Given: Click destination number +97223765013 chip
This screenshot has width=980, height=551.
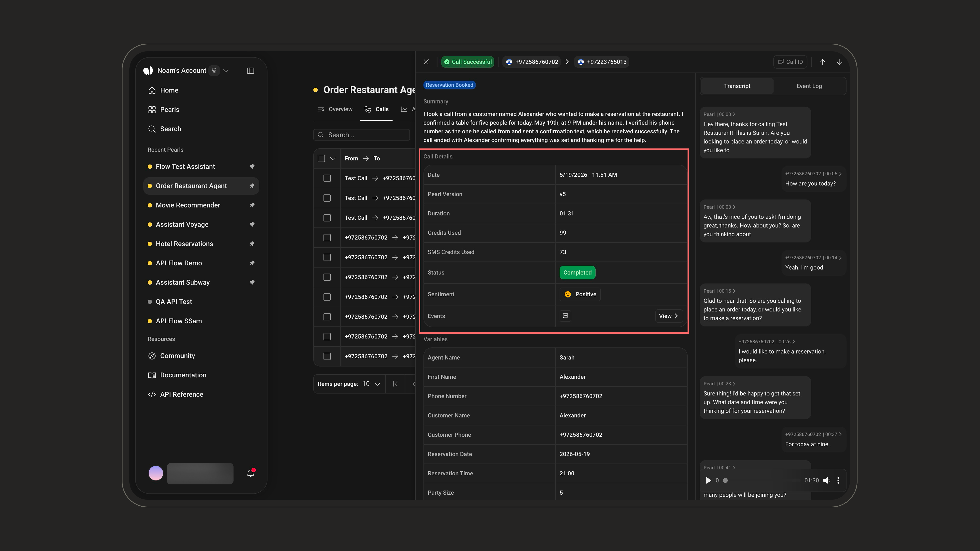Looking at the screenshot, I should coord(601,62).
